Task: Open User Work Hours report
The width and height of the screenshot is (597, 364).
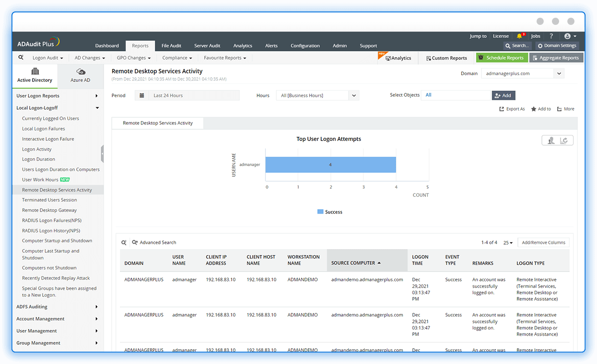Action: tap(40, 180)
